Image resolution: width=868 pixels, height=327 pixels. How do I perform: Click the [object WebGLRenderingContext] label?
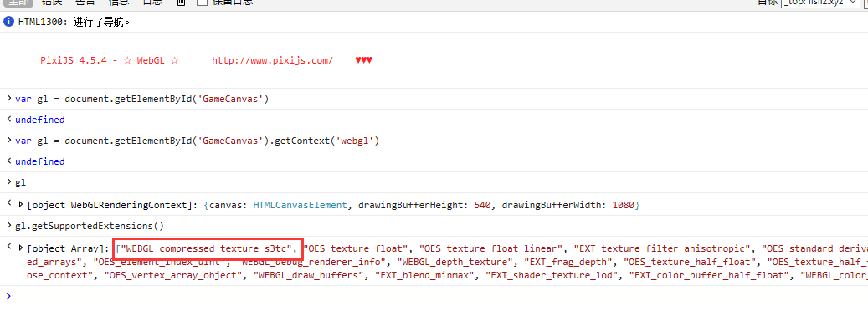[112, 205]
